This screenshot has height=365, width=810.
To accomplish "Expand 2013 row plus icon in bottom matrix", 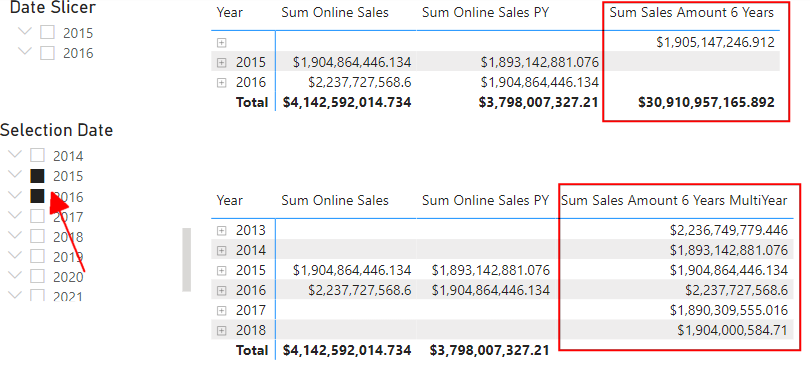I will [222, 230].
